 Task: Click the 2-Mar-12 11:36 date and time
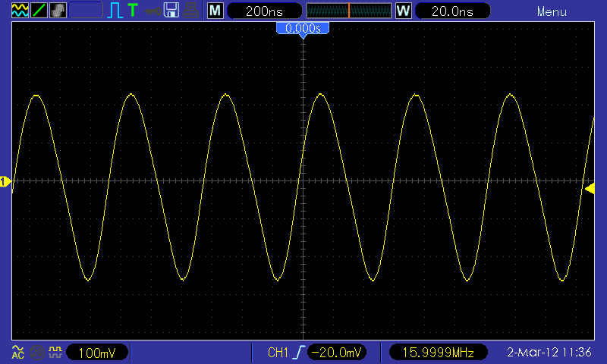tap(549, 352)
